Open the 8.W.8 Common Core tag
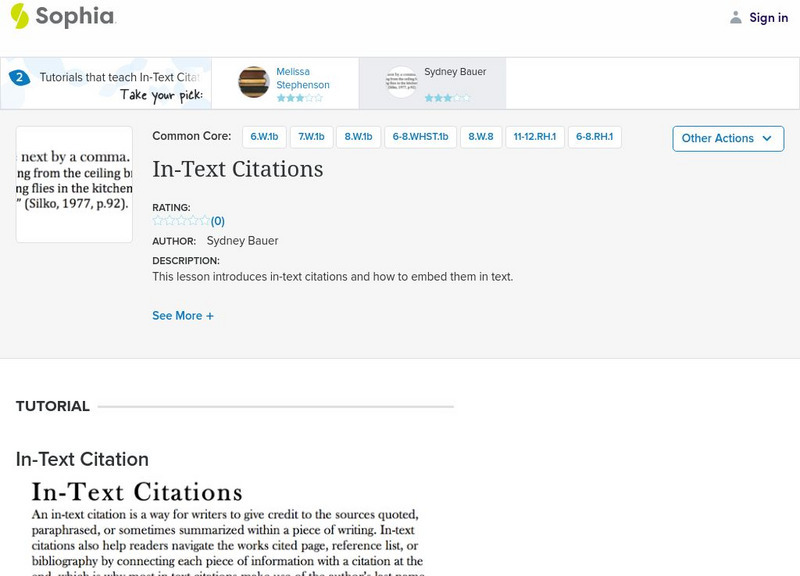The image size is (800, 576). click(x=481, y=137)
